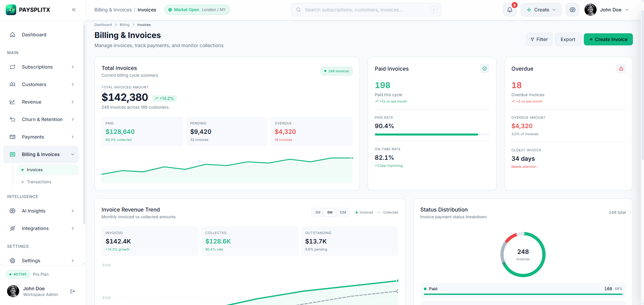This screenshot has height=305, width=644.
Task: Expand the Settings chevron
Action: (x=73, y=261)
